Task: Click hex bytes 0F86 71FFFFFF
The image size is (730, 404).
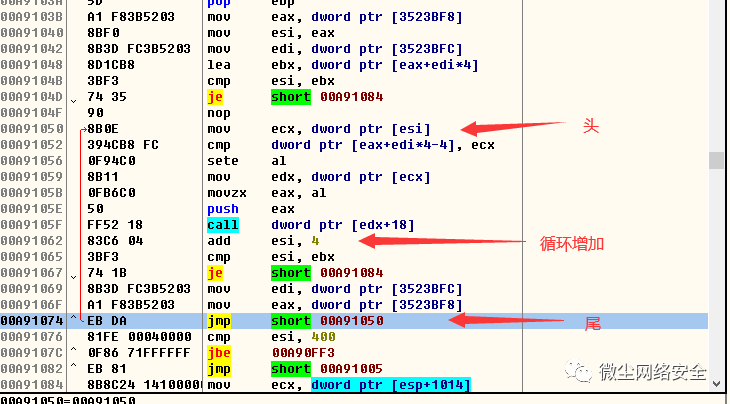Action: (139, 353)
